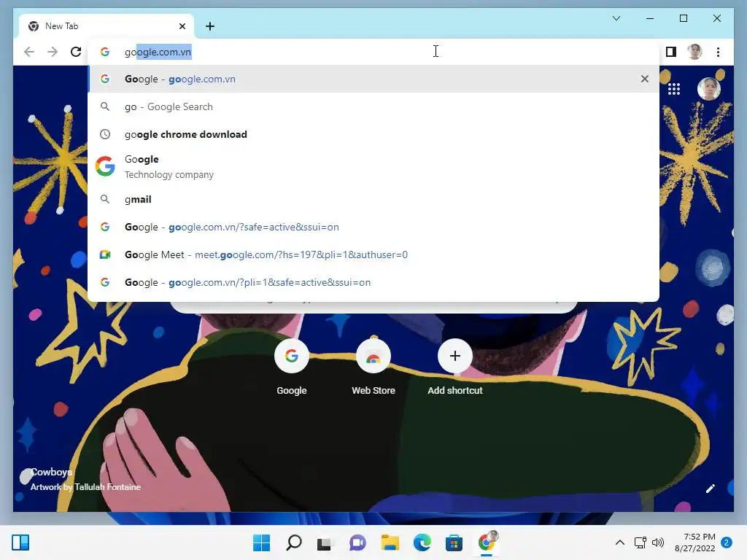Open the google.com.vn/?pli=1&safe=active suggestion
This screenshot has width=747, height=560.
pos(373,282)
